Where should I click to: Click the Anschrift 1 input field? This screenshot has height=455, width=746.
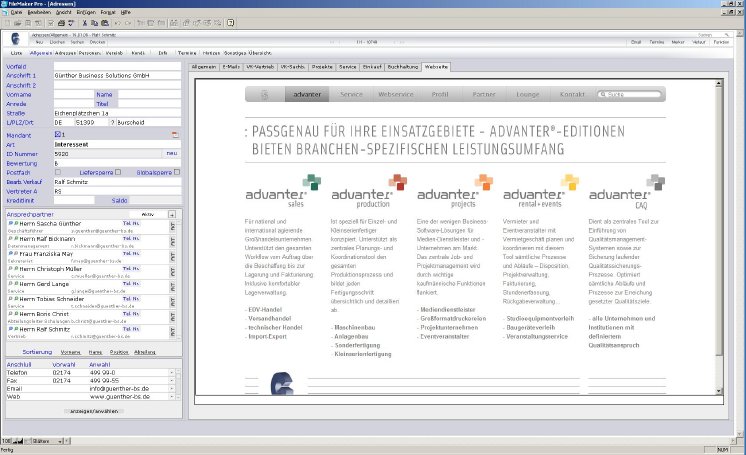coord(117,76)
